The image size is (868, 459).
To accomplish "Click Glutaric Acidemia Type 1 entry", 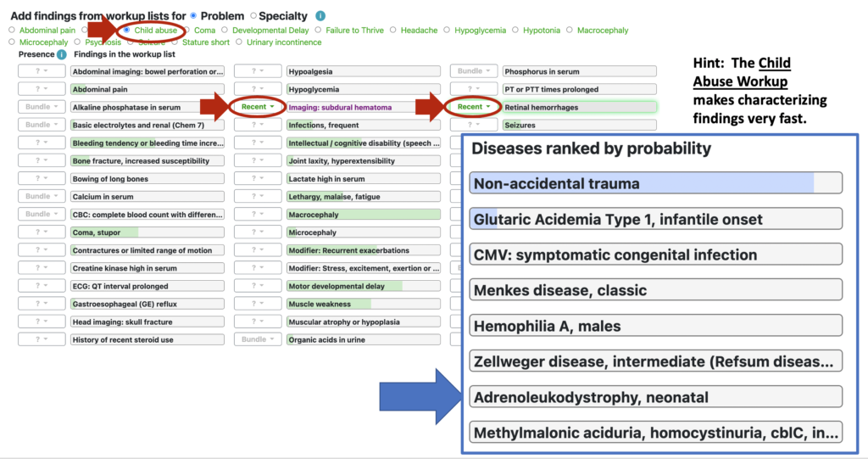I will [656, 219].
